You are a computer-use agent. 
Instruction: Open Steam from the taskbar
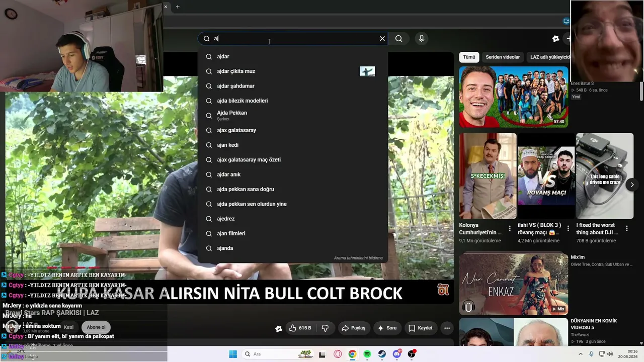382,354
